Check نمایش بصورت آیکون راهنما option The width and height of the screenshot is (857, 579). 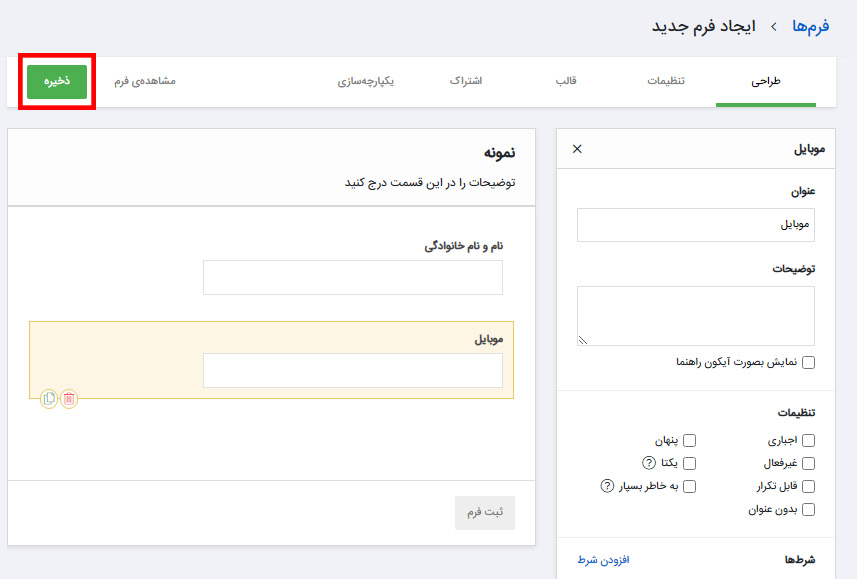(808, 362)
